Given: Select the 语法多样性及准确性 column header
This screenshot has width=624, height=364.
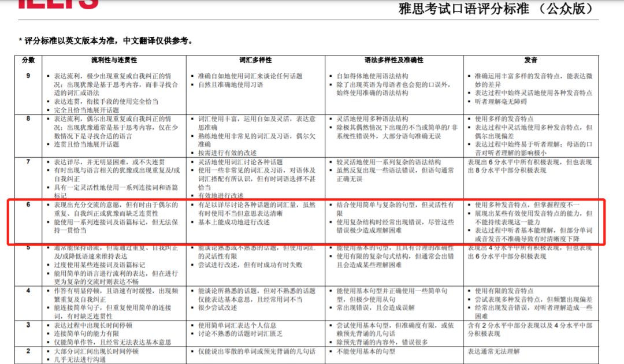Looking at the screenshot, I should tap(394, 60).
